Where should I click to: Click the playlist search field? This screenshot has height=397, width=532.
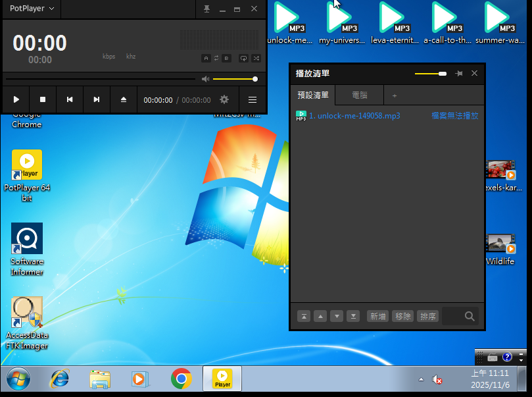(x=460, y=317)
